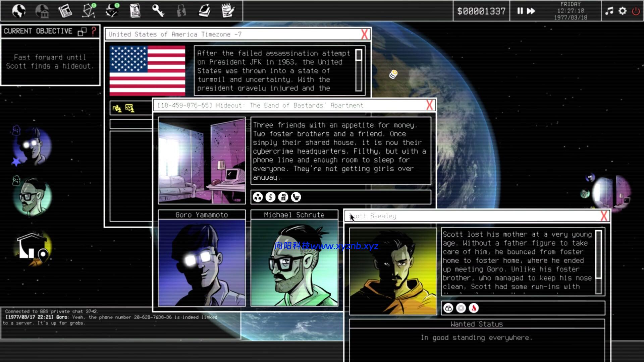The height and width of the screenshot is (362, 644).
Task: Click the spy icon showing a green alert
Action: [x=112, y=11]
